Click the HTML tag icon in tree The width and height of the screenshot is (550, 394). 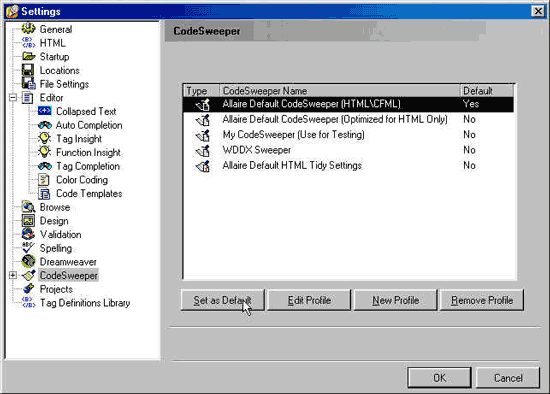tap(28, 43)
